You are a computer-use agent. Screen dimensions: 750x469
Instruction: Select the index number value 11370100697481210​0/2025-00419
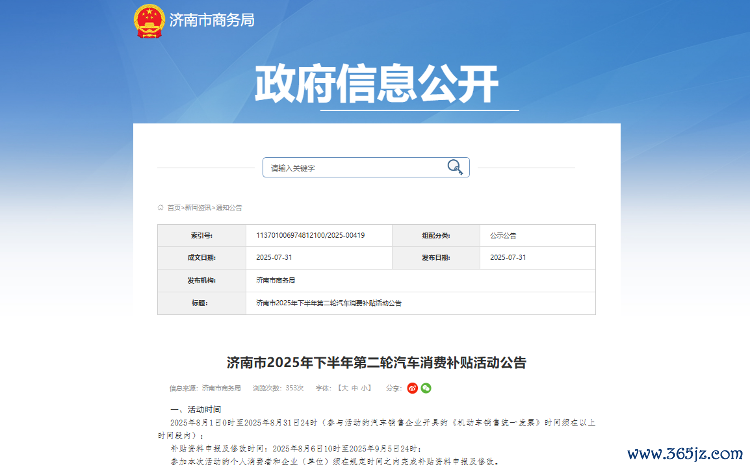coord(310,236)
